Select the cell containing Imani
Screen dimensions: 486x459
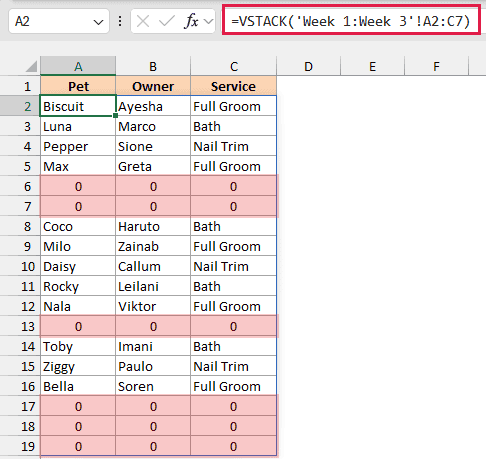(153, 346)
